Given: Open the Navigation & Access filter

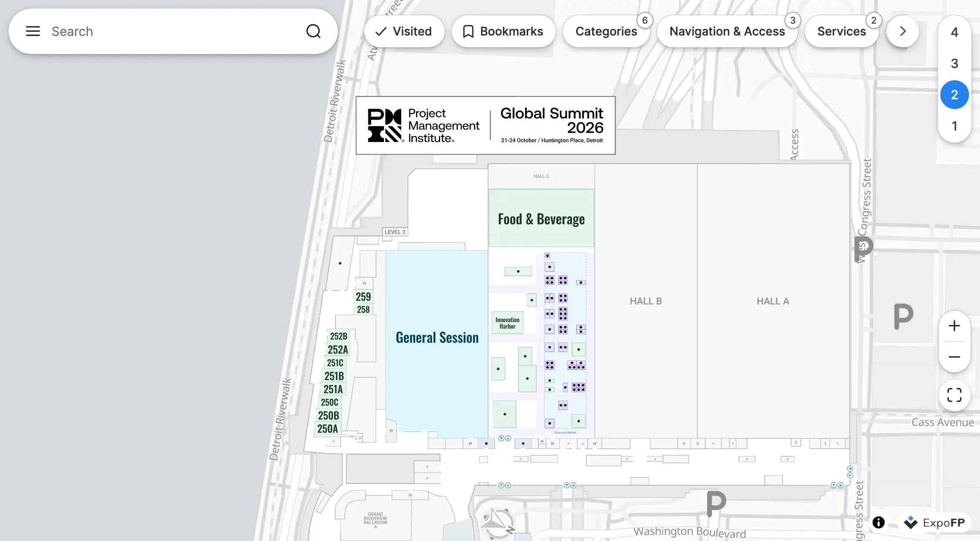Looking at the screenshot, I should coord(727,31).
